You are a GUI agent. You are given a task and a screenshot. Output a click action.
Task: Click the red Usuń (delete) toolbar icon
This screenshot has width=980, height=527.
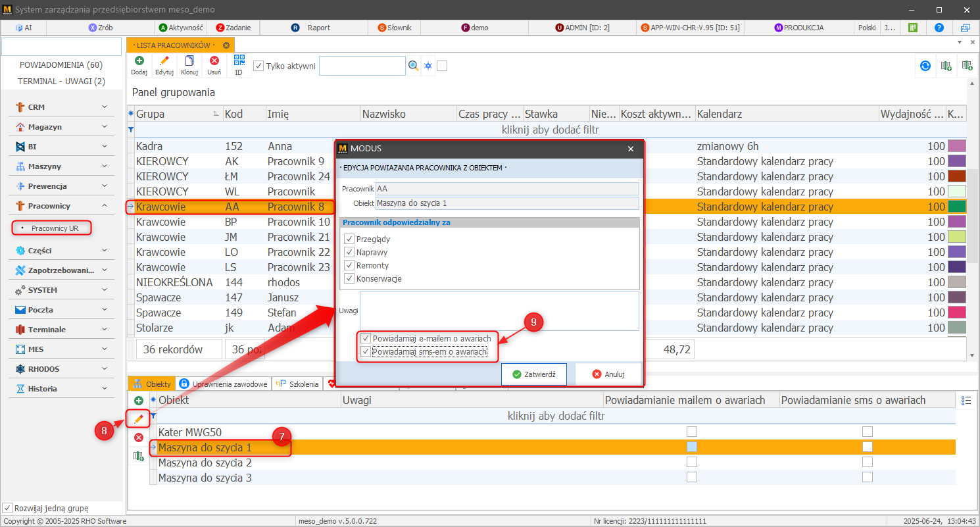[x=214, y=65]
